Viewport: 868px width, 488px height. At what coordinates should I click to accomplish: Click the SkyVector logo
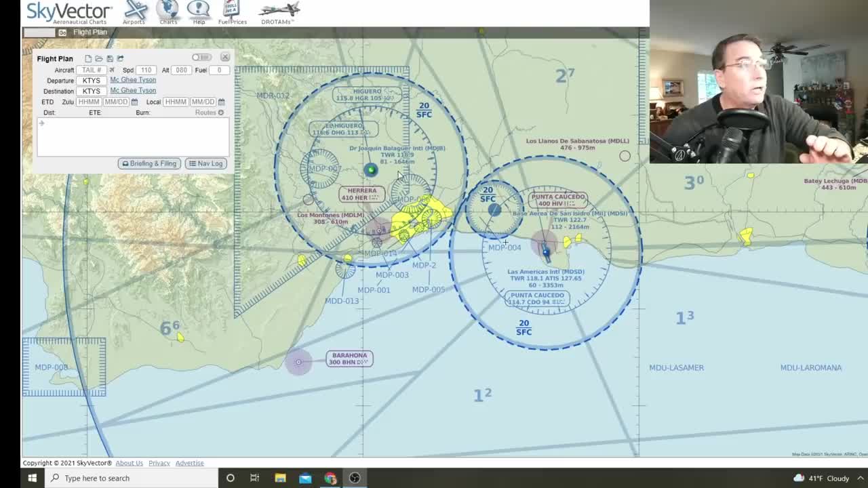(69, 12)
